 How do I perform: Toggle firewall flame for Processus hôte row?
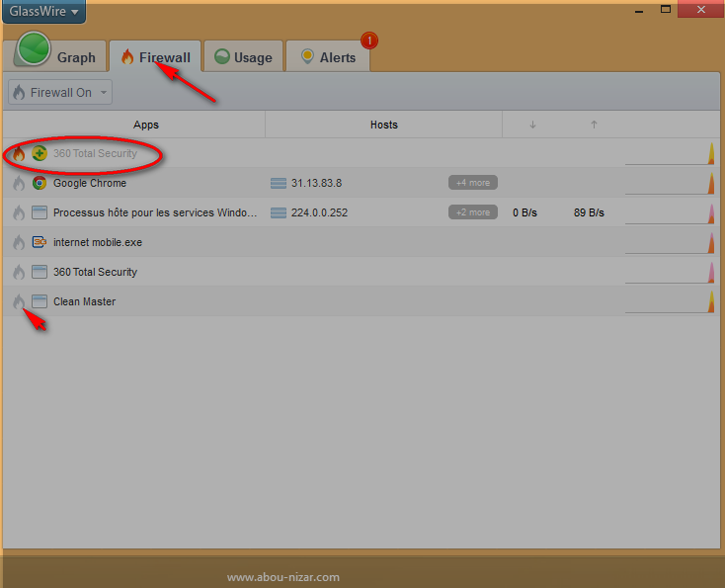19,212
